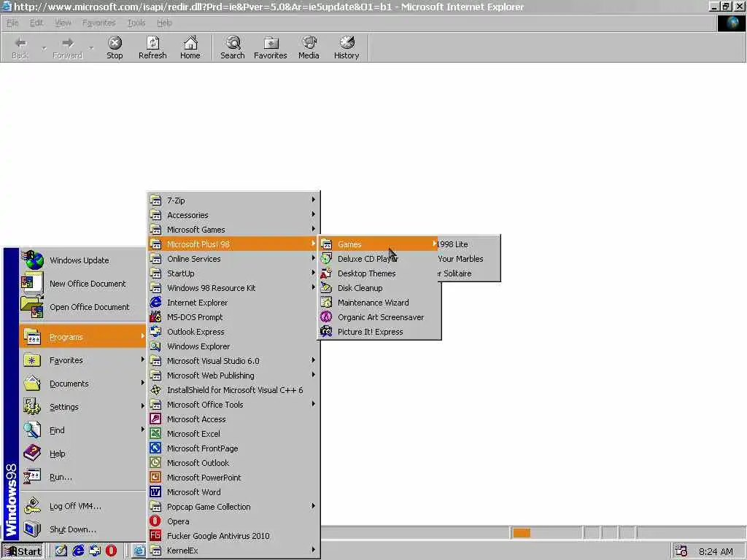Expand the KernelEx submenu
Screen dimensions: 747x560
coord(313,550)
